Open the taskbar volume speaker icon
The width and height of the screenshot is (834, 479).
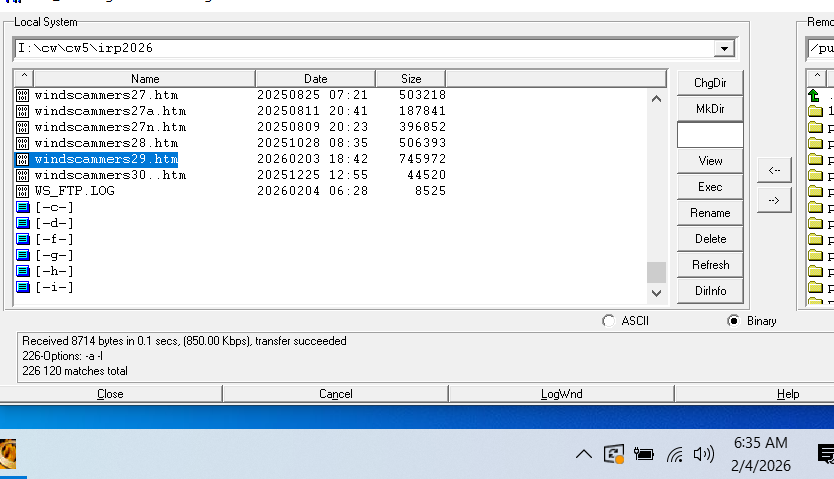tap(704, 454)
